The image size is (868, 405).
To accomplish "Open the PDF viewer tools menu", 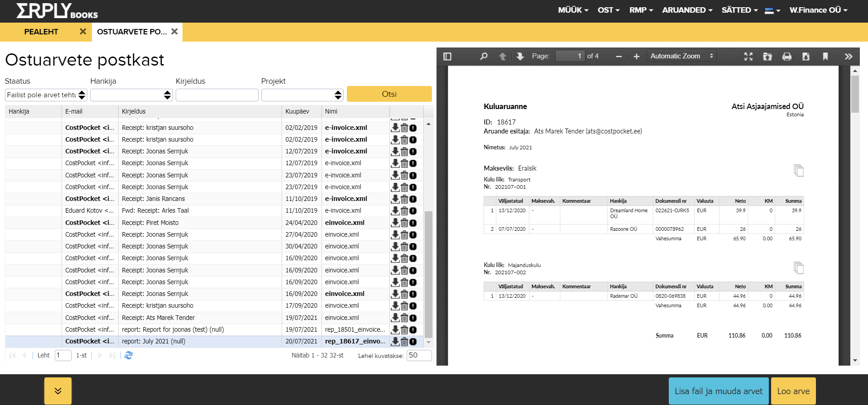I will (849, 57).
